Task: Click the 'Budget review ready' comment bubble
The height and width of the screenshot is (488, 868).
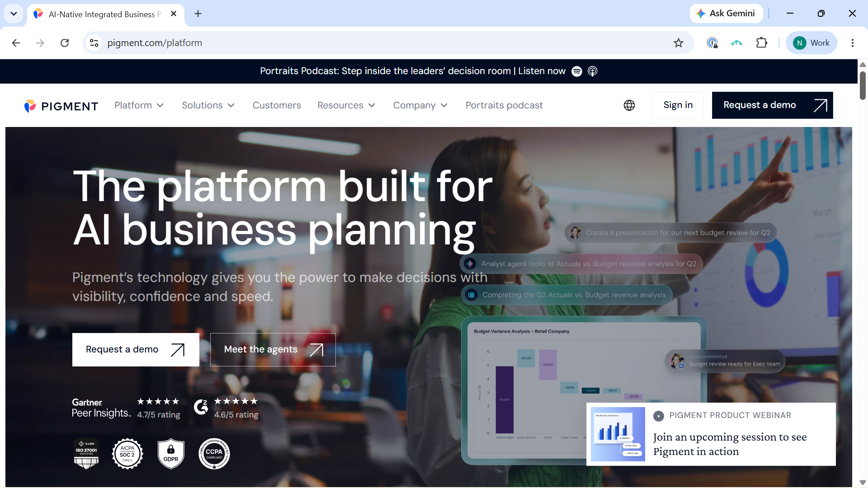Action: coord(725,361)
